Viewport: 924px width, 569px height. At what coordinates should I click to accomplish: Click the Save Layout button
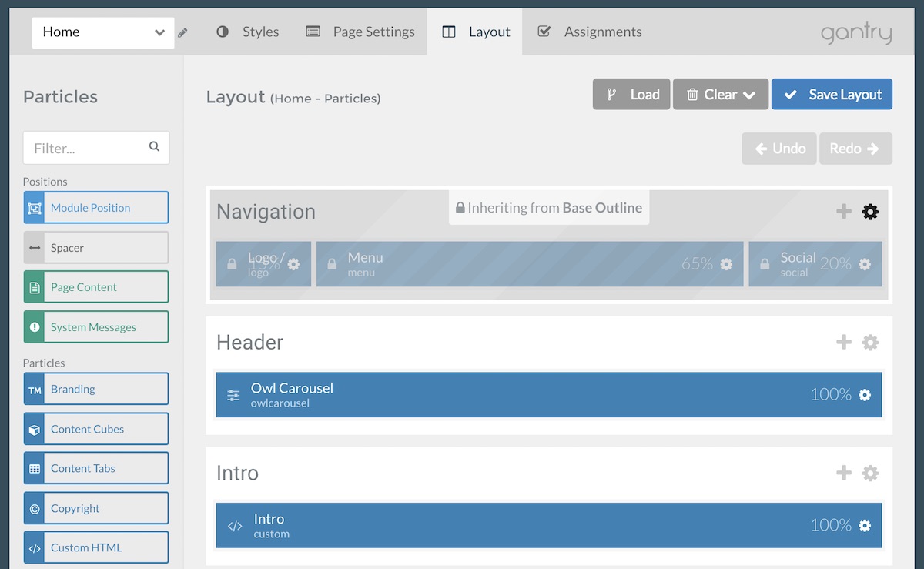(832, 95)
